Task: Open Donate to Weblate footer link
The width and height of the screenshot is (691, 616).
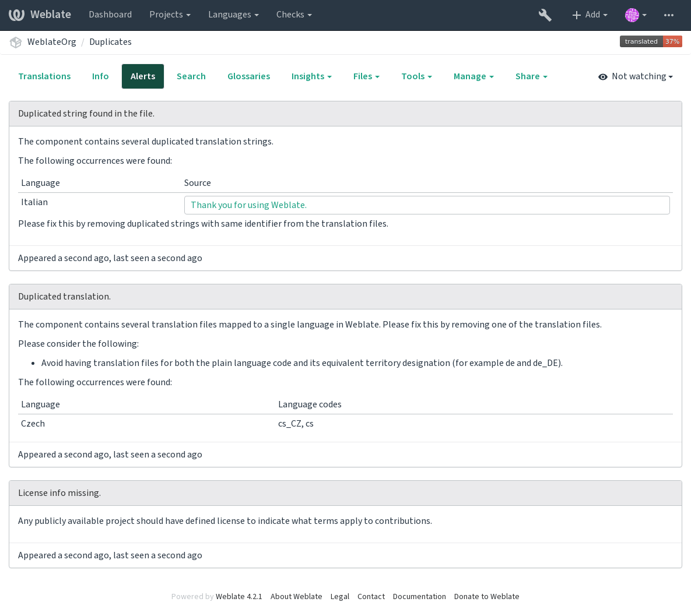Action: tap(486, 597)
